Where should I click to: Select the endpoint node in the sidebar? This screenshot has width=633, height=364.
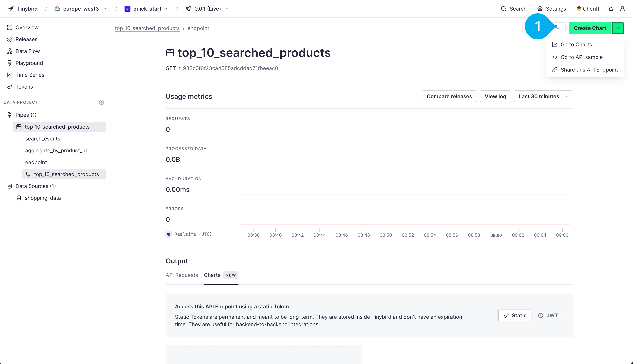36,163
